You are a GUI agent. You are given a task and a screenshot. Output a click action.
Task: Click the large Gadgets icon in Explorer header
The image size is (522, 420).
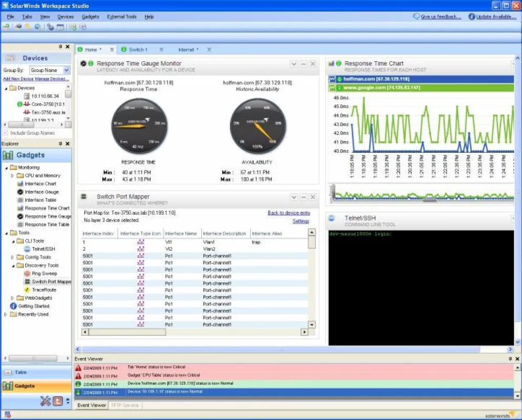coord(8,155)
